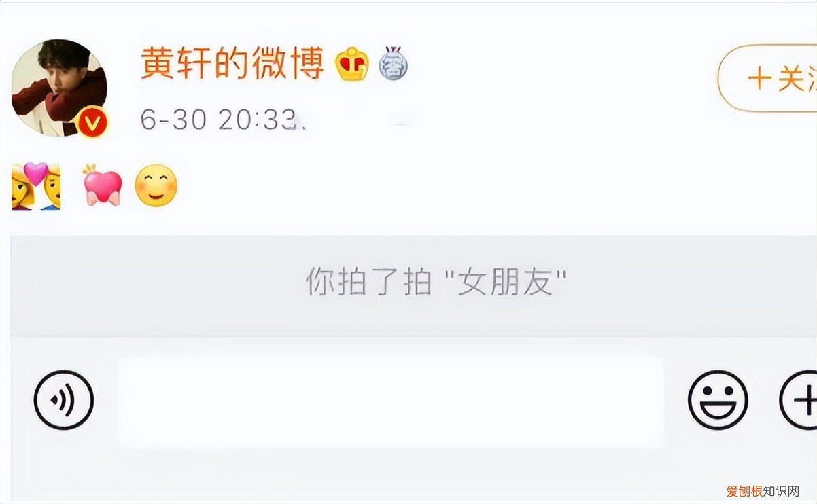Open the plus attachments menu icon

coord(799,400)
